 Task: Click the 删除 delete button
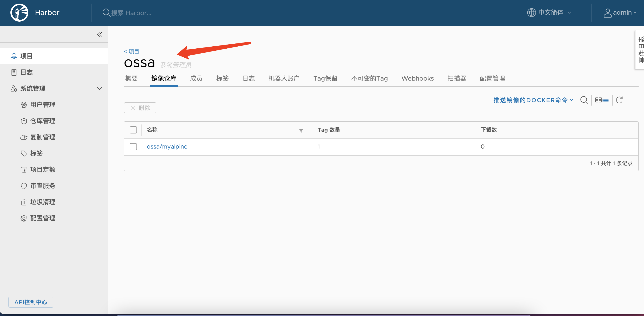click(x=140, y=108)
